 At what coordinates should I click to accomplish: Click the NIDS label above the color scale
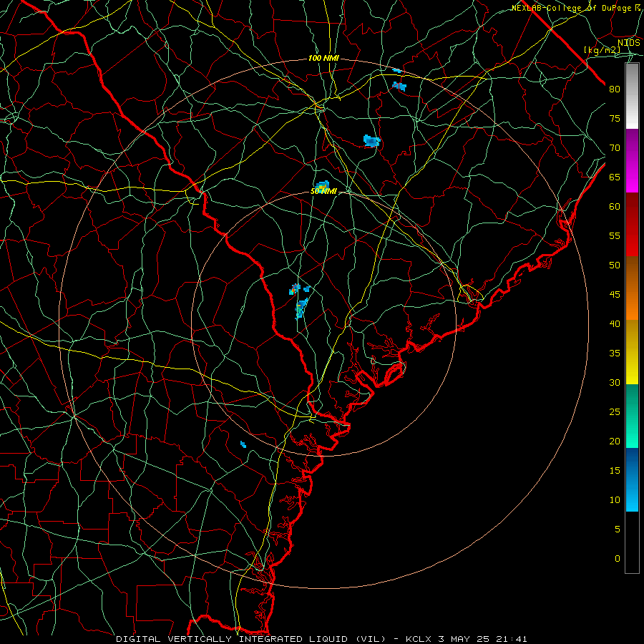tap(629, 43)
